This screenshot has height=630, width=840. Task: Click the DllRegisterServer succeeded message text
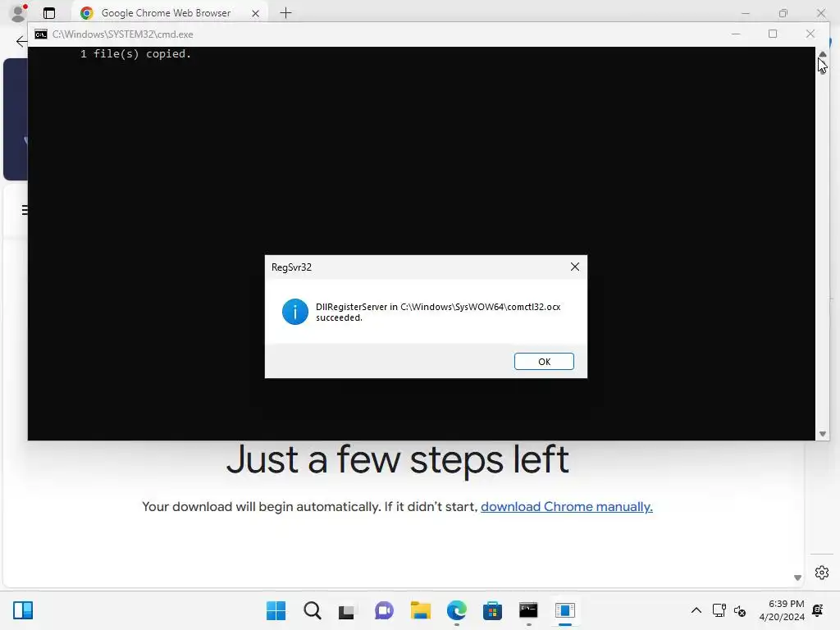click(438, 312)
